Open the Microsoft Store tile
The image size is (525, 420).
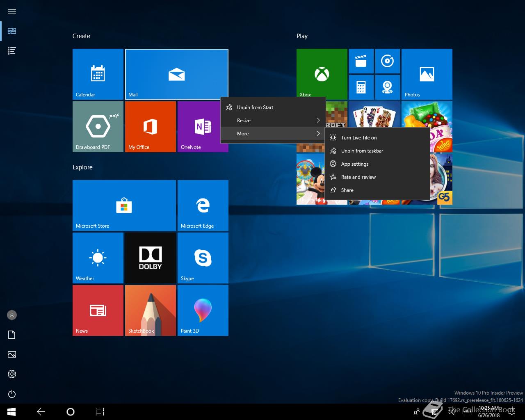coord(124,205)
